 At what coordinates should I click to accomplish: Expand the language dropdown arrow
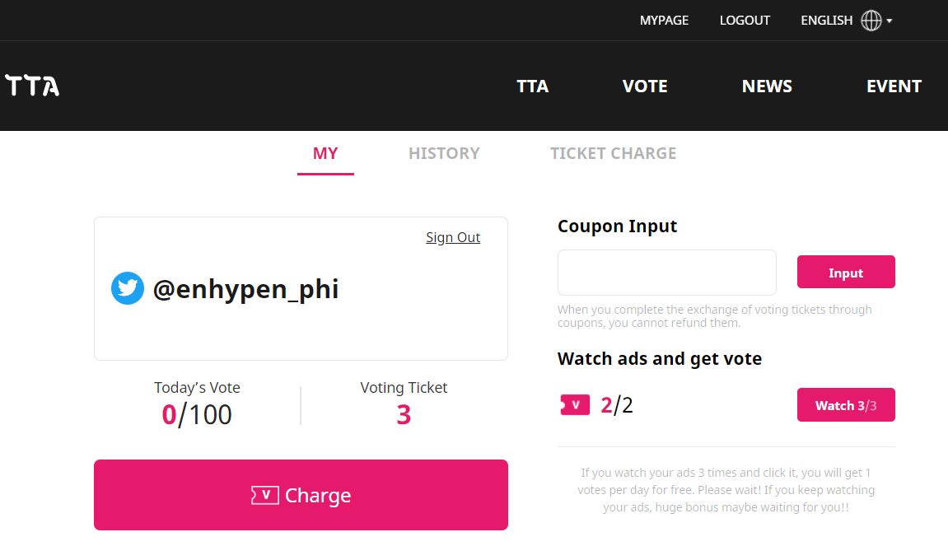click(x=890, y=21)
